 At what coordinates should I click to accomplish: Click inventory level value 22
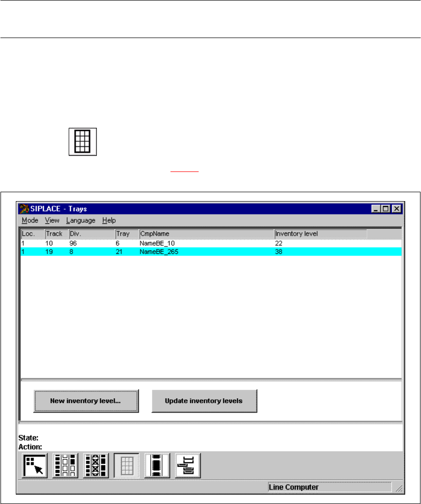pyautogui.click(x=279, y=243)
